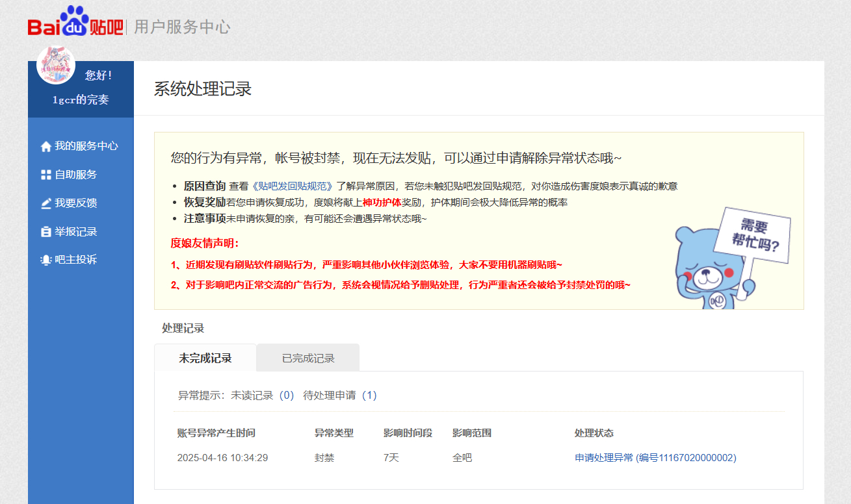Click the pencil icon beside 我要反馈

click(46, 203)
